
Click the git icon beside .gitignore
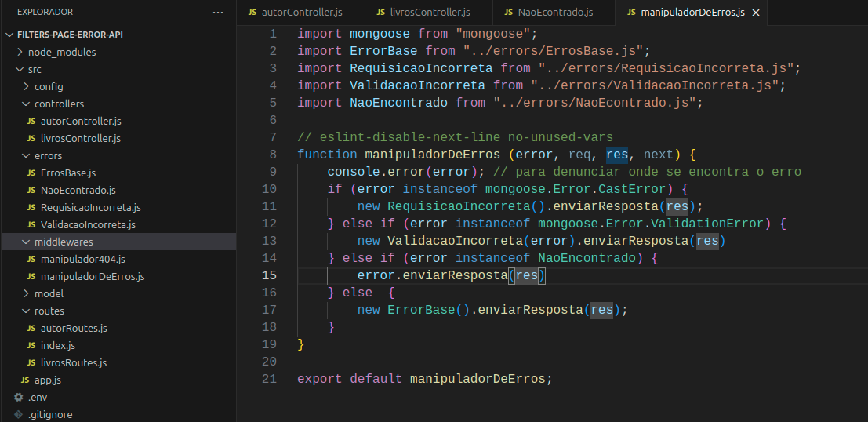(19, 415)
